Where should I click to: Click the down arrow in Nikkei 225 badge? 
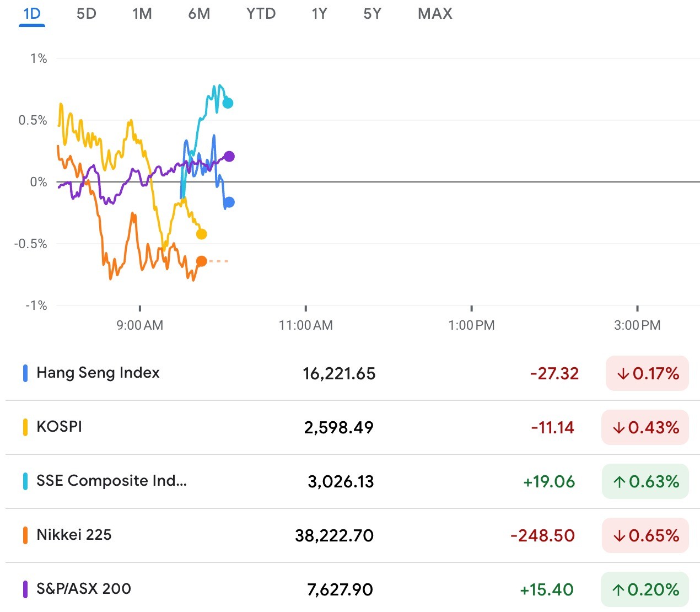pyautogui.click(x=618, y=536)
